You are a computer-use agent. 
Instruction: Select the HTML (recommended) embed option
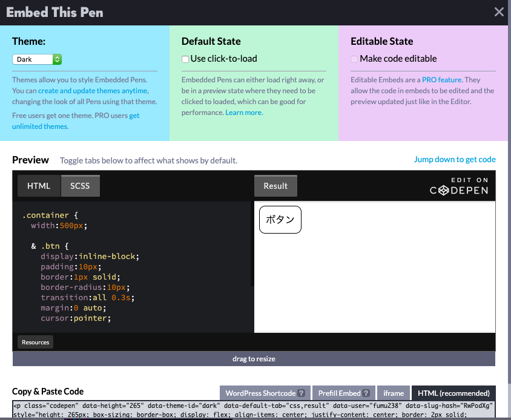pos(453,393)
